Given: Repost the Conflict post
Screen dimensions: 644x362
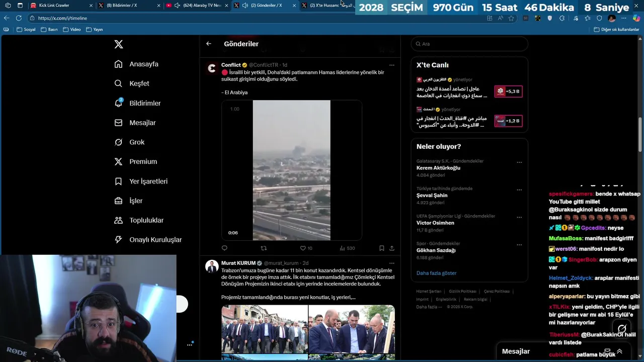Looking at the screenshot, I should [x=264, y=248].
